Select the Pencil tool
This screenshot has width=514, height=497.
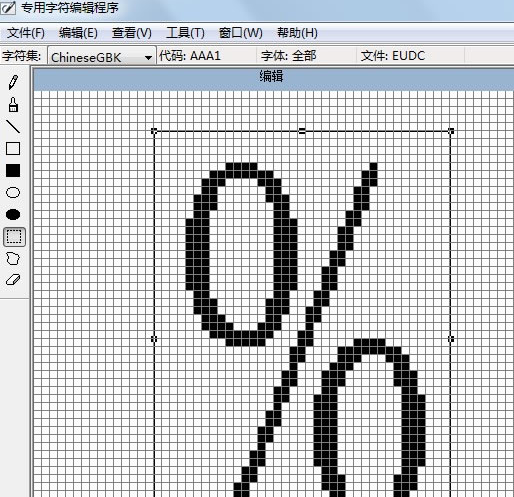click(x=13, y=82)
